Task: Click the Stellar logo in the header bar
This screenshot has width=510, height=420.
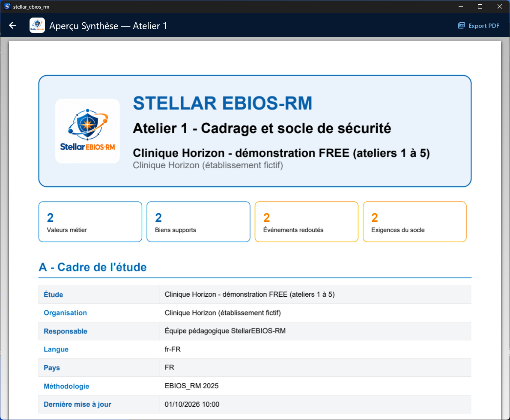Action: pyautogui.click(x=37, y=25)
